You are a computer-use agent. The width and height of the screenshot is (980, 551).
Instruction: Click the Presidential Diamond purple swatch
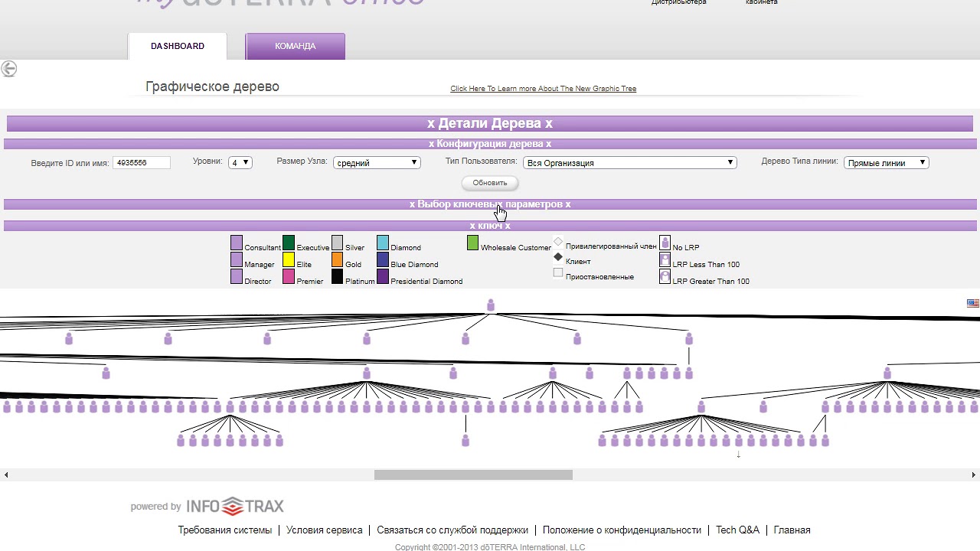pos(383,277)
